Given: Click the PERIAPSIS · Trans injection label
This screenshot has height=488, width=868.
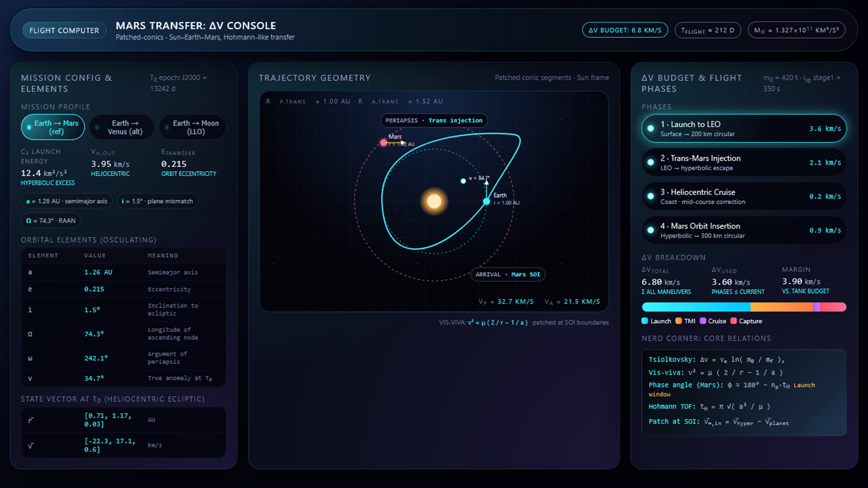Looking at the screenshot, I should click(x=434, y=120).
